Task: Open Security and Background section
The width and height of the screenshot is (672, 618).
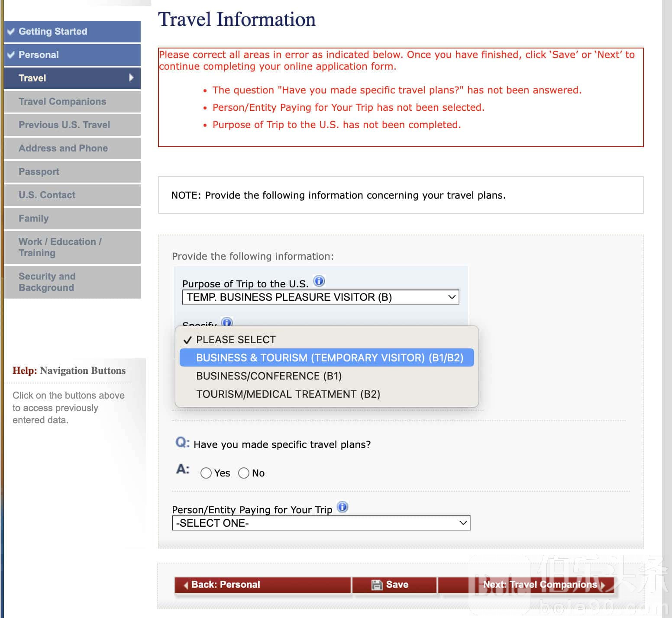Action: coord(47,282)
